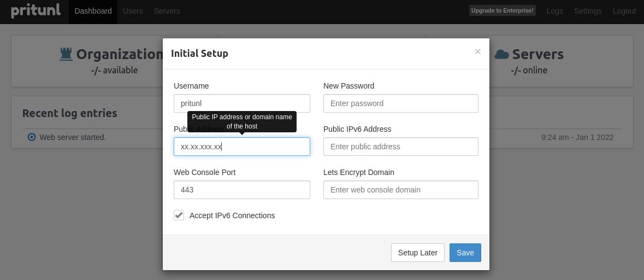Close the Initial Setup dialog
The image size is (644, 280).
tap(477, 51)
